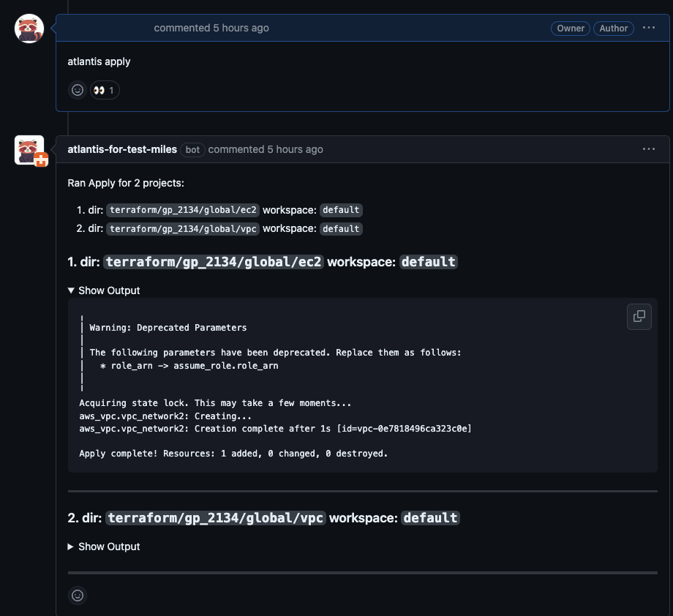Viewport: 673px width, 616px height.
Task: Click the bot label badge
Action: click(192, 149)
